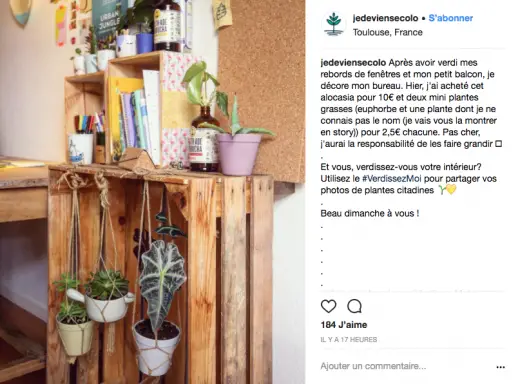Open the jedeviensecolo profile avatar logo

(334, 24)
